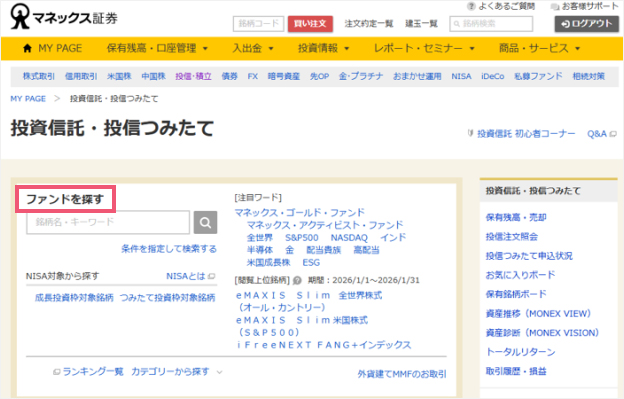Open 信用取引 in sub navigation
This screenshot has width=624, height=399.
pos(81,76)
